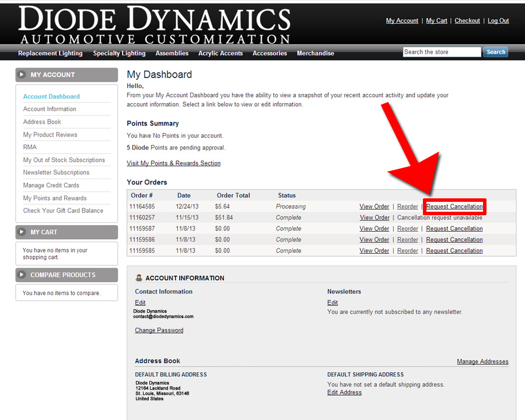Screen dimensions: 525x420
Task: Open RMA in sidebar
Action: point(30,147)
